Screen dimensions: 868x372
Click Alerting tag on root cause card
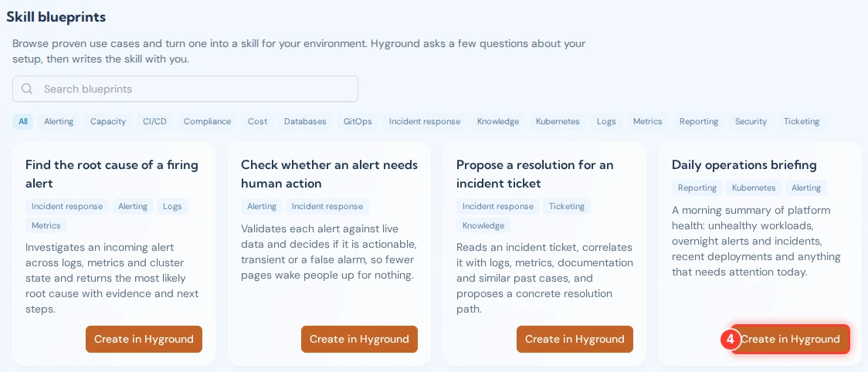[133, 207]
